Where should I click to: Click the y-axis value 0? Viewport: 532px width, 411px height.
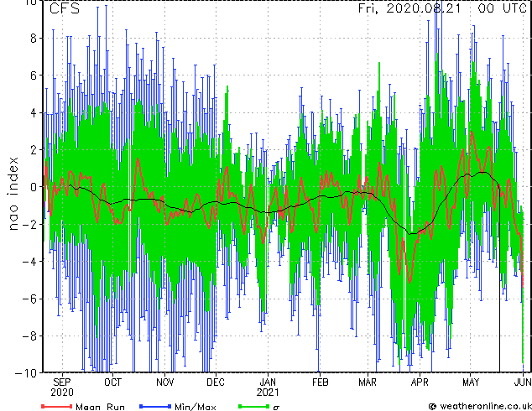pos(34,187)
